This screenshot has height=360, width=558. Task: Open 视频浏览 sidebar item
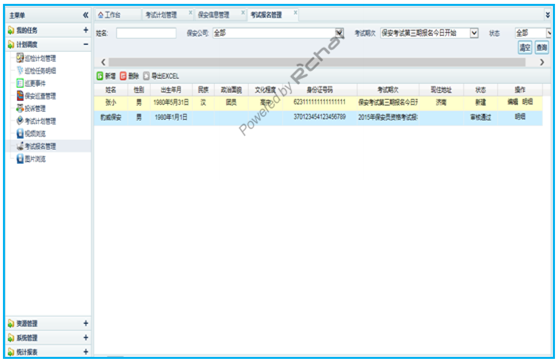click(x=31, y=133)
